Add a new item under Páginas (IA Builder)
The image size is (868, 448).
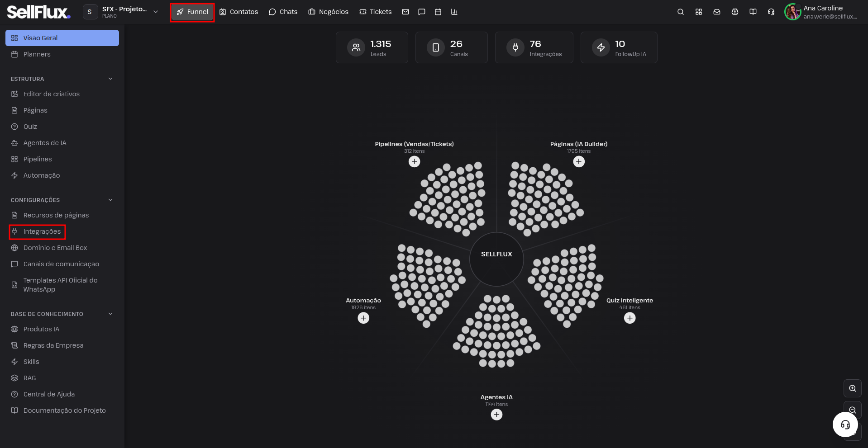(x=579, y=161)
